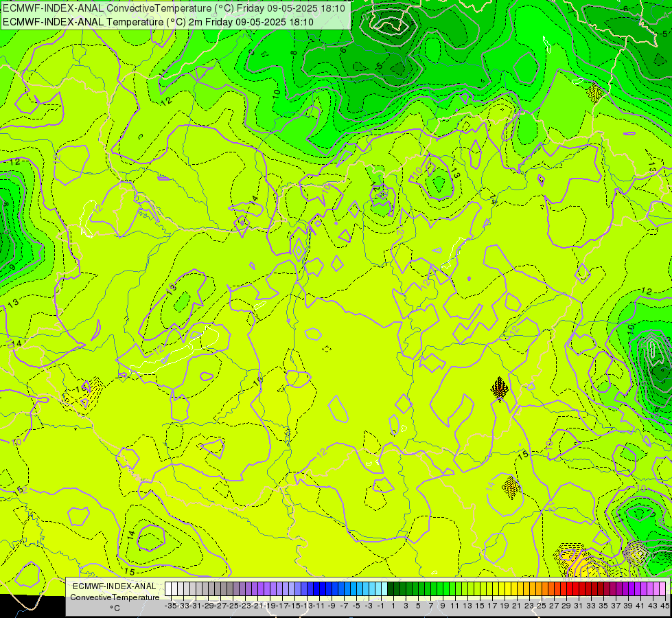Click the 9 contour label at the left edge
The image size is (672, 618).
(12, 267)
